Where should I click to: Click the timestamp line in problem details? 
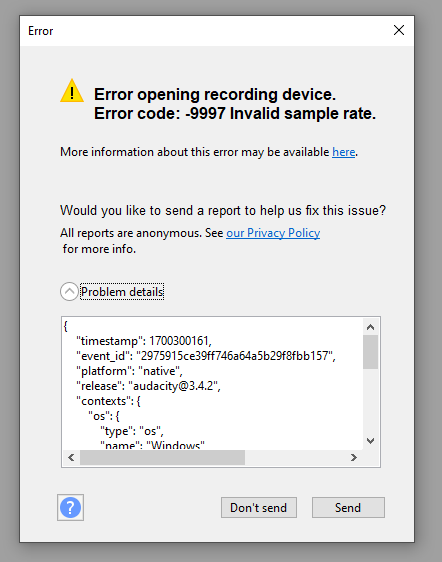click(x=144, y=340)
